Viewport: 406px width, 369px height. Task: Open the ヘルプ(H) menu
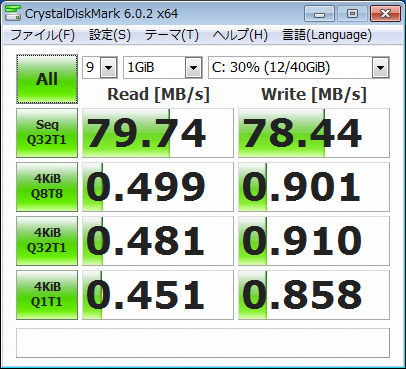coord(240,35)
